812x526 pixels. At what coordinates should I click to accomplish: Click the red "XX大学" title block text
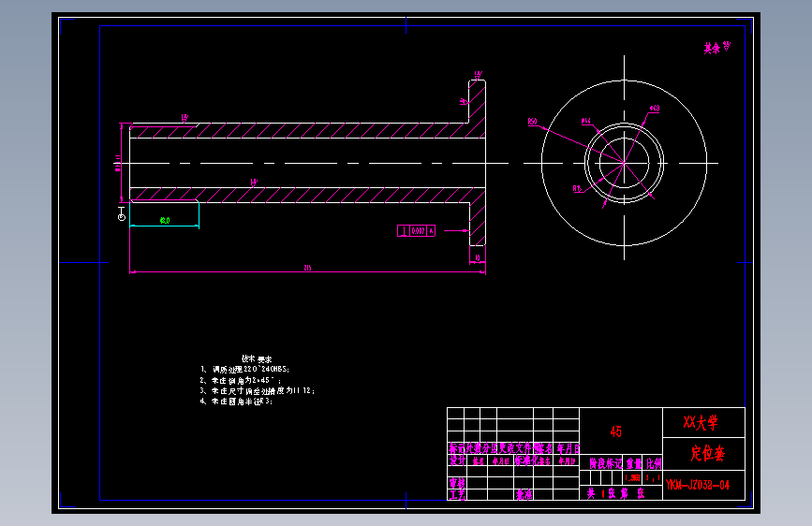click(x=701, y=422)
